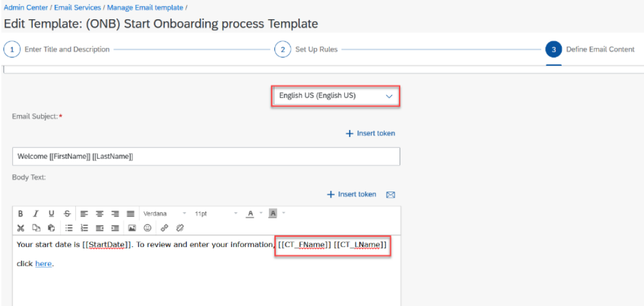644x306 pixels.
Task: Click the cut scissors icon
Action: pos(21,228)
